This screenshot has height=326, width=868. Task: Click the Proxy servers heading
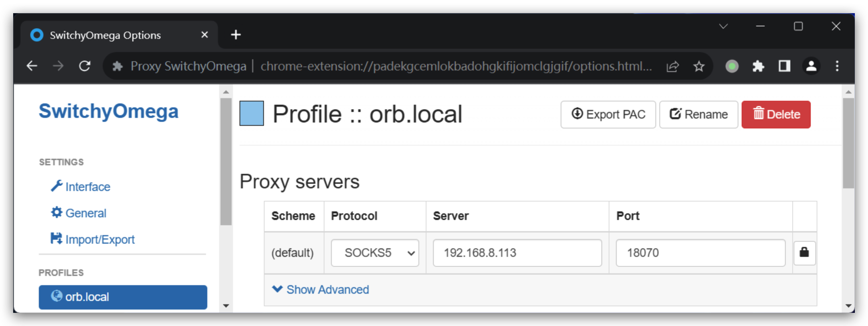coord(299,181)
